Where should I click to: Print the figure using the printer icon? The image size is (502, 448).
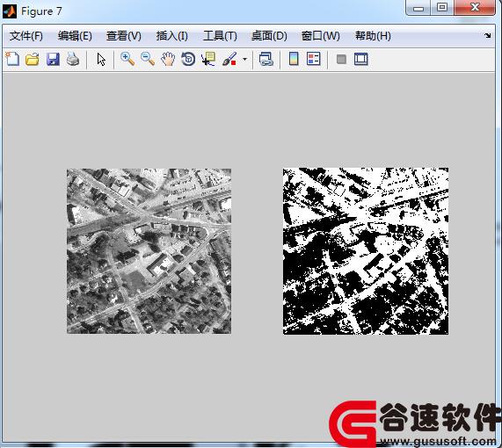coord(73,59)
